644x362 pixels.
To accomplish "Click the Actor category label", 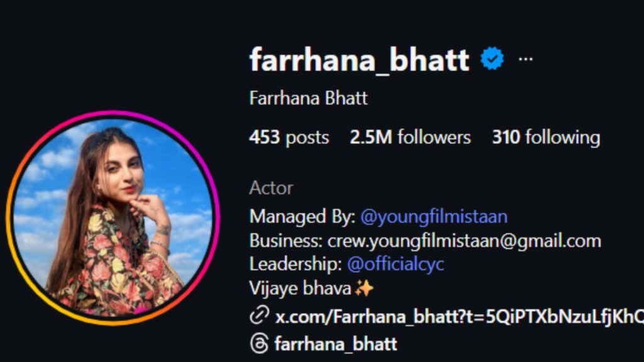I will click(271, 188).
